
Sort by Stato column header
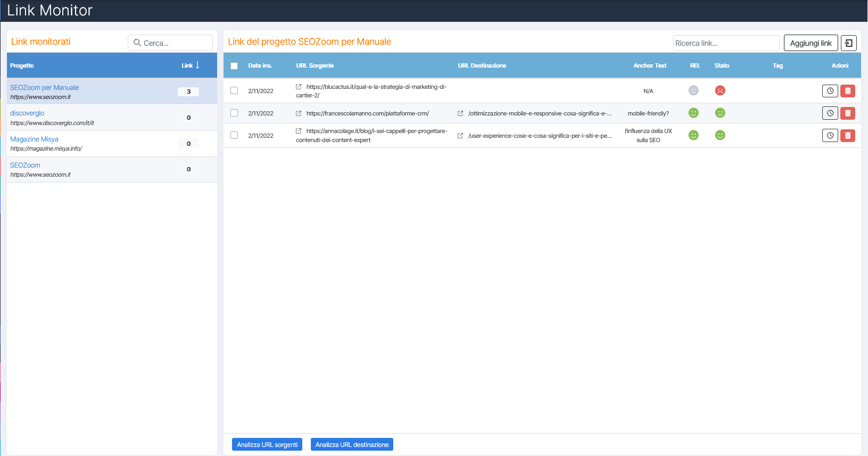722,65
